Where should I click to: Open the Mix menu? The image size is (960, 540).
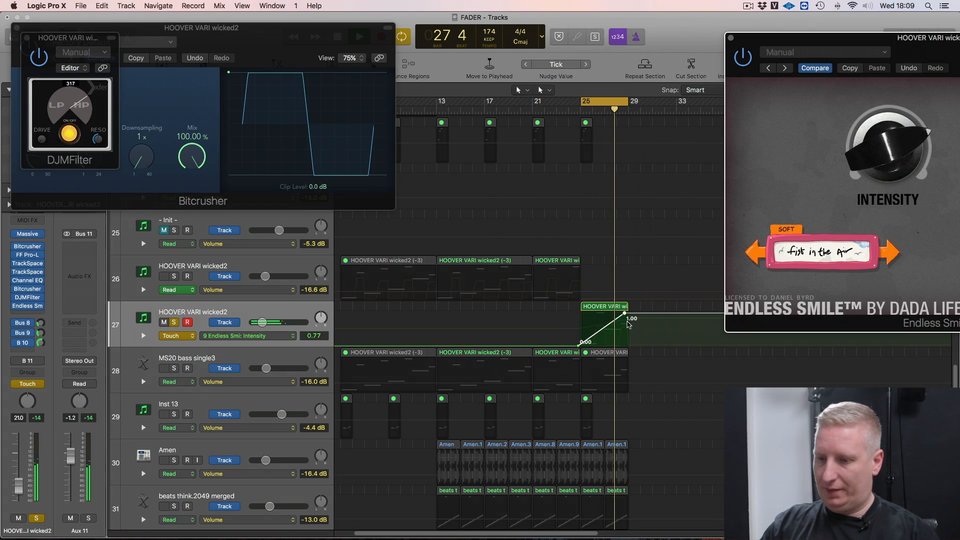pyautogui.click(x=219, y=6)
